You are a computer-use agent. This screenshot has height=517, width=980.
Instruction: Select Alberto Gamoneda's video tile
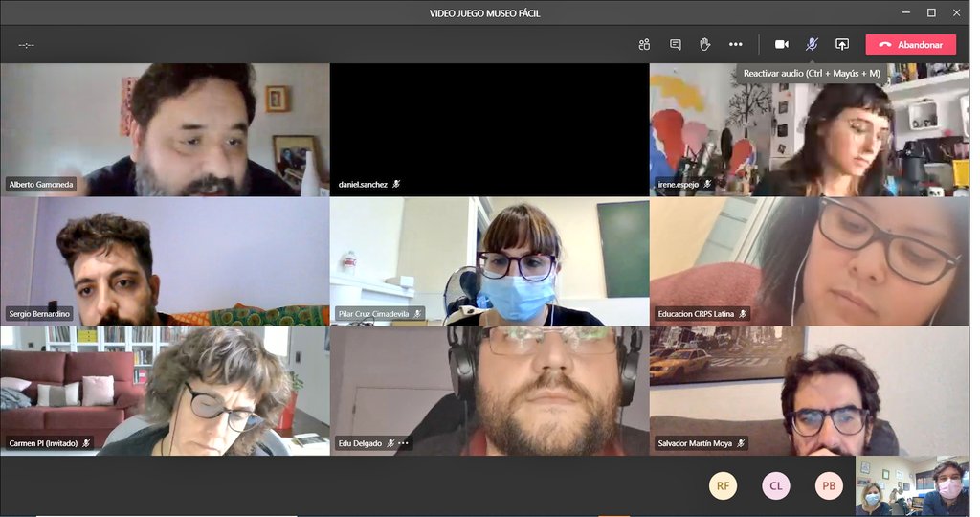(165, 130)
